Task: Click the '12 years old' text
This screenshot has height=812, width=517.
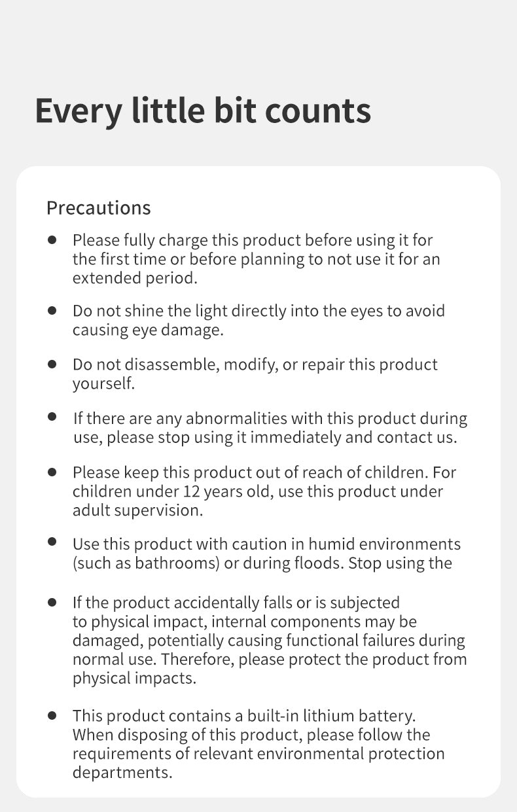Action: point(224,491)
